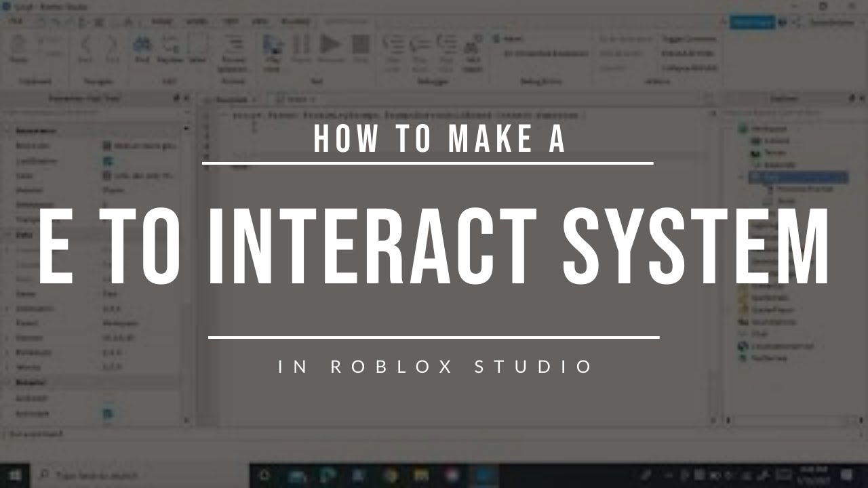
Task: Switch to the VIEW ribbon tab
Action: [x=260, y=22]
